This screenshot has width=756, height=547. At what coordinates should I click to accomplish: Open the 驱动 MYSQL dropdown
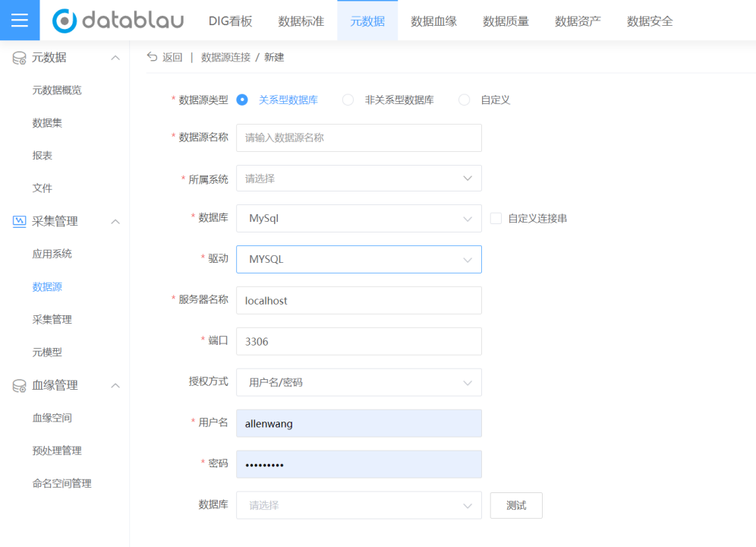point(359,259)
